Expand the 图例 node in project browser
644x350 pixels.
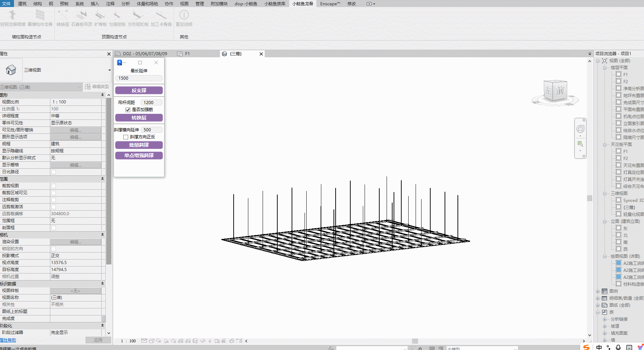pyautogui.click(x=598, y=291)
